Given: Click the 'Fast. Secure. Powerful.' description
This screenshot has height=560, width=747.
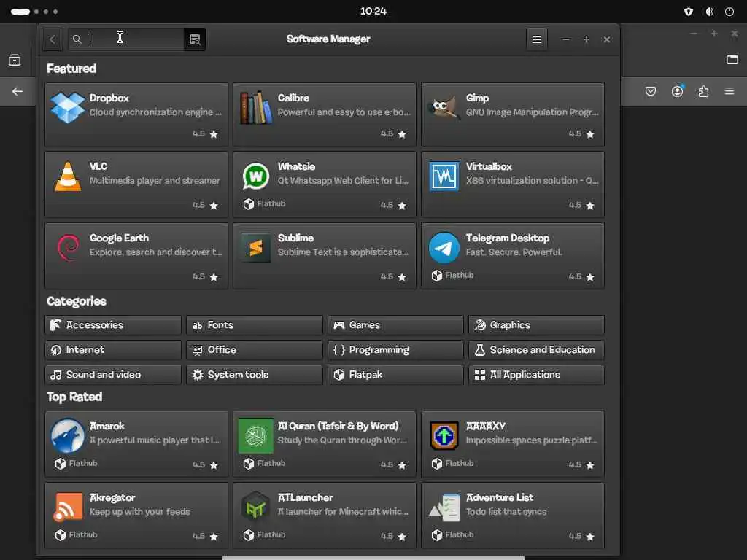Looking at the screenshot, I should [x=514, y=252].
